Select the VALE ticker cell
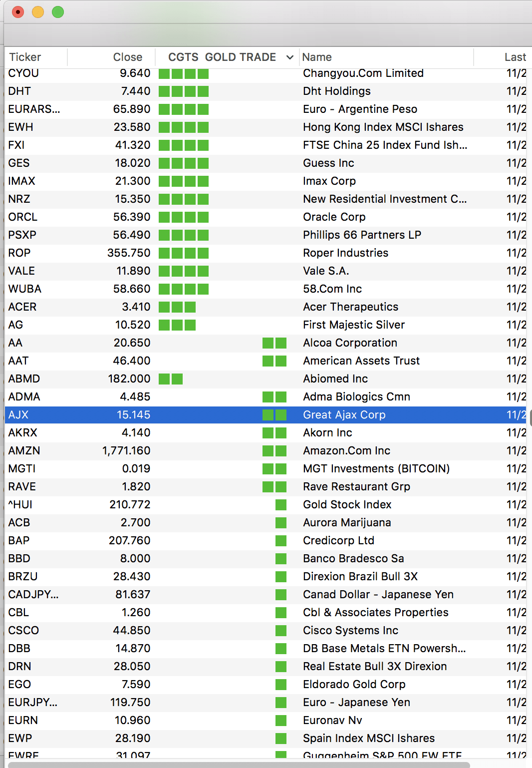 (x=21, y=271)
